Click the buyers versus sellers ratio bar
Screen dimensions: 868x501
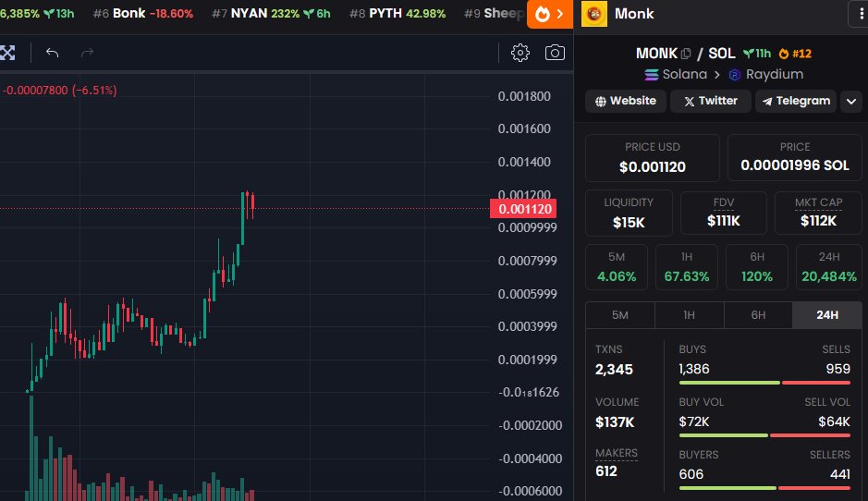click(764, 488)
